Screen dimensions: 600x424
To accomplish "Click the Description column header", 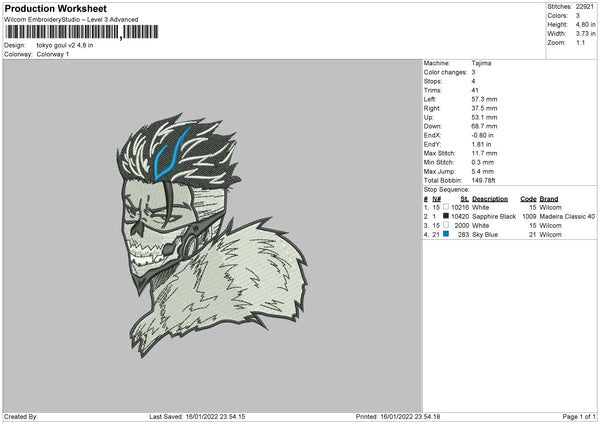I will point(490,199).
